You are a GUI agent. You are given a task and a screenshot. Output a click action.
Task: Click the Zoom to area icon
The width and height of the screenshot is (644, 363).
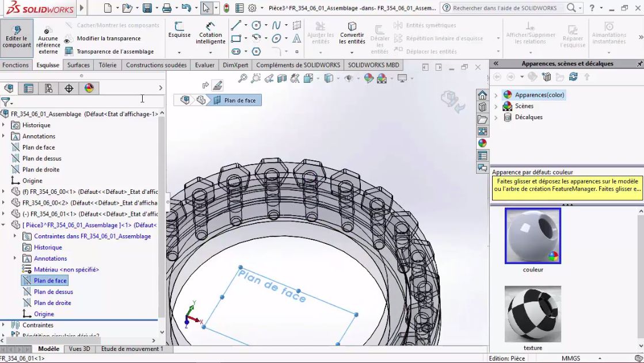256,78
